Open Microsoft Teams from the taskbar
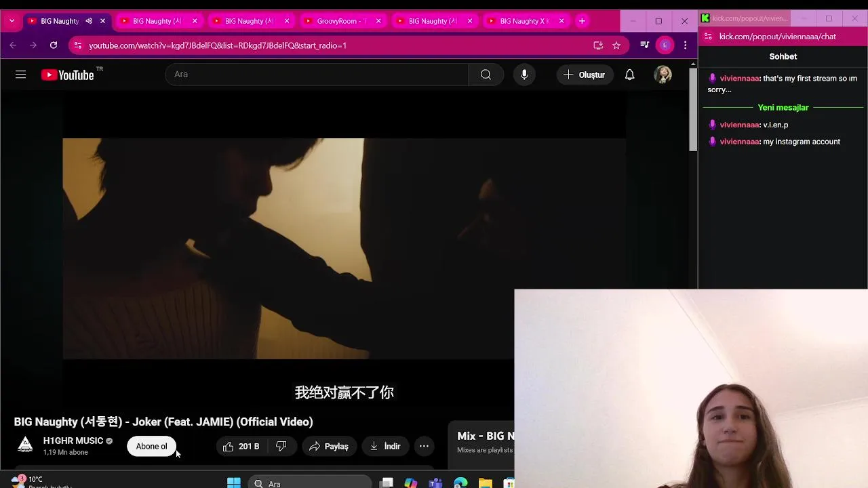 (436, 483)
